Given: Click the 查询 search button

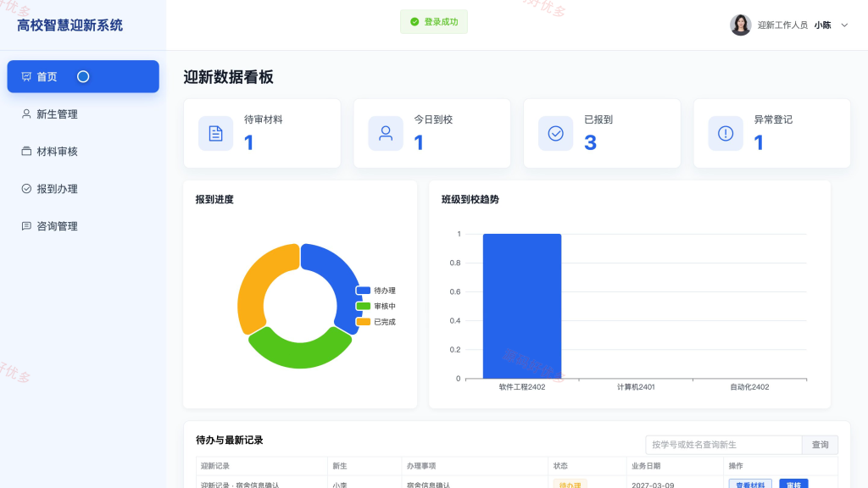Looking at the screenshot, I should (820, 445).
